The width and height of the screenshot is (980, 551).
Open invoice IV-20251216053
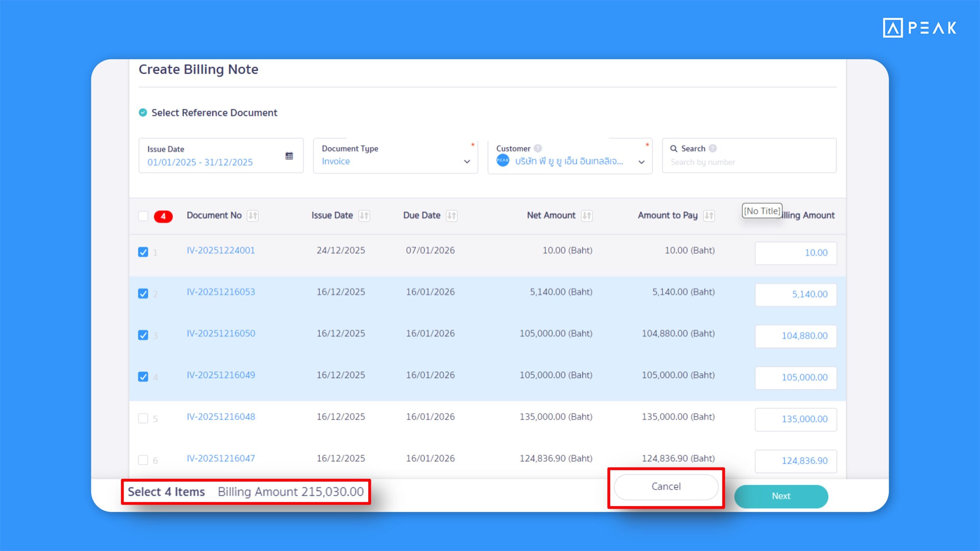point(221,292)
